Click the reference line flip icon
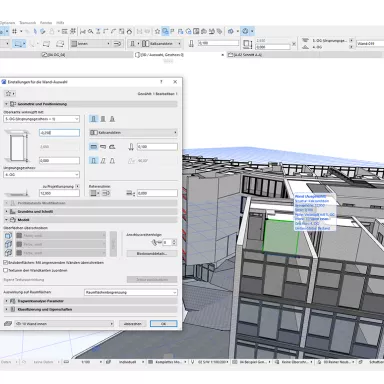This screenshot has height=384, width=384. [106, 193]
